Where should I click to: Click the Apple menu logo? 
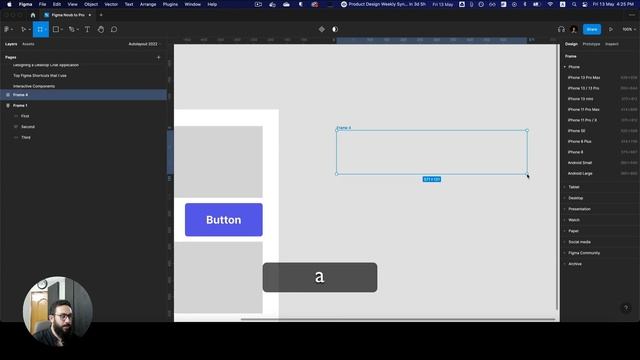9,4
